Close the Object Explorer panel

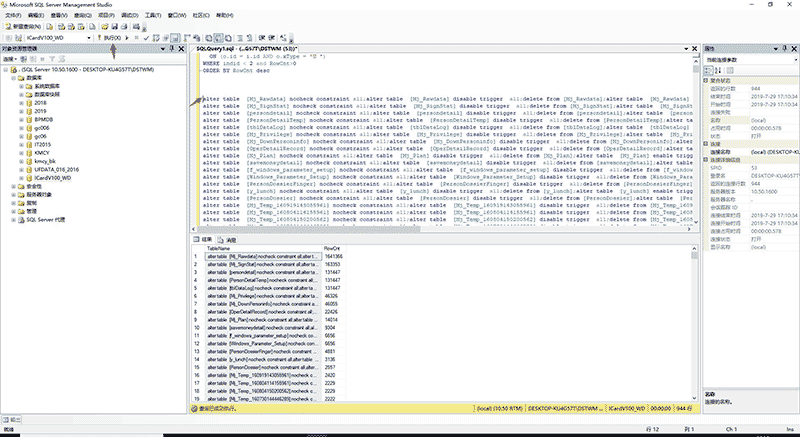tap(181, 48)
